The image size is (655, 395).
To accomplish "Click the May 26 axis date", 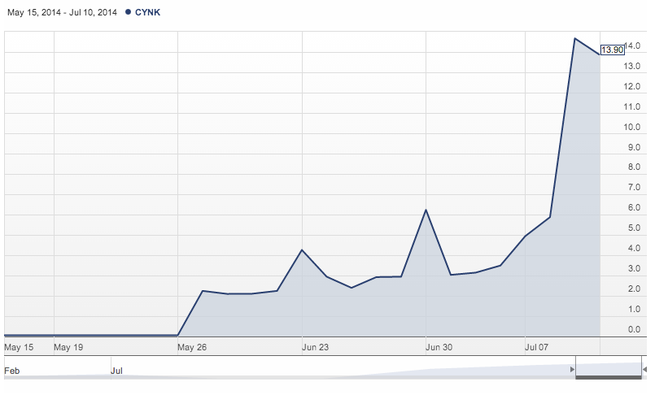I will click(192, 347).
